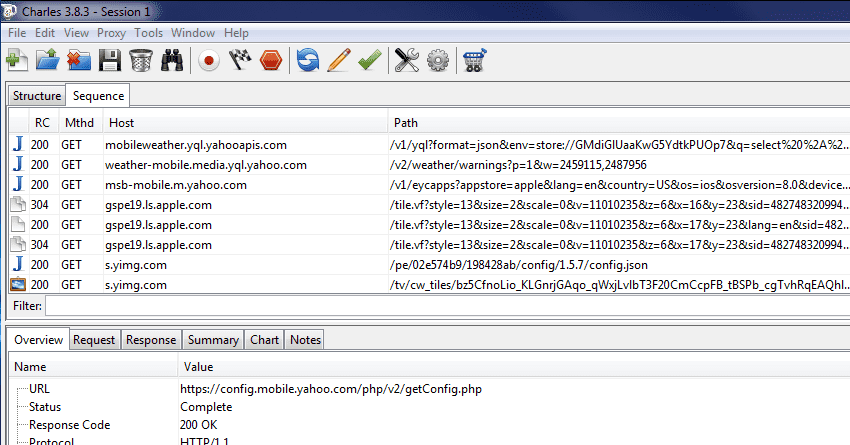The image size is (850, 445).
Task: Select path starting with /tv/cw_tiles/
Action: (x=620, y=285)
